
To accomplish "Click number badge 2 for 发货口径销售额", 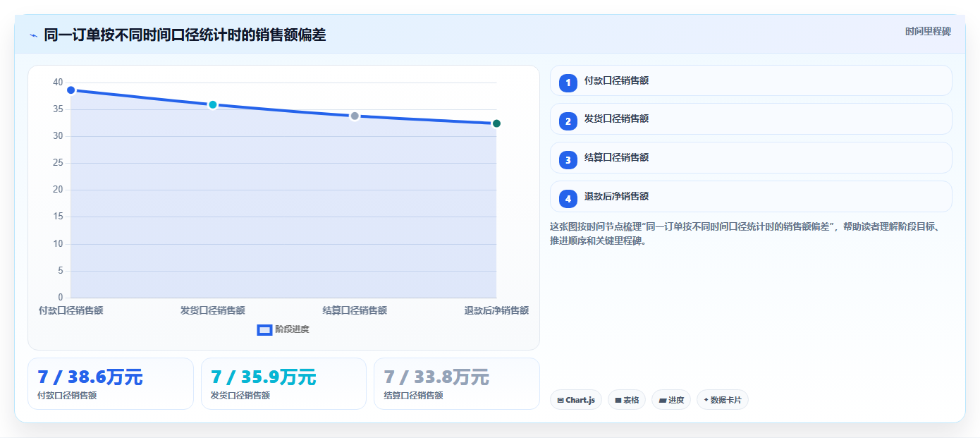I will (x=568, y=121).
